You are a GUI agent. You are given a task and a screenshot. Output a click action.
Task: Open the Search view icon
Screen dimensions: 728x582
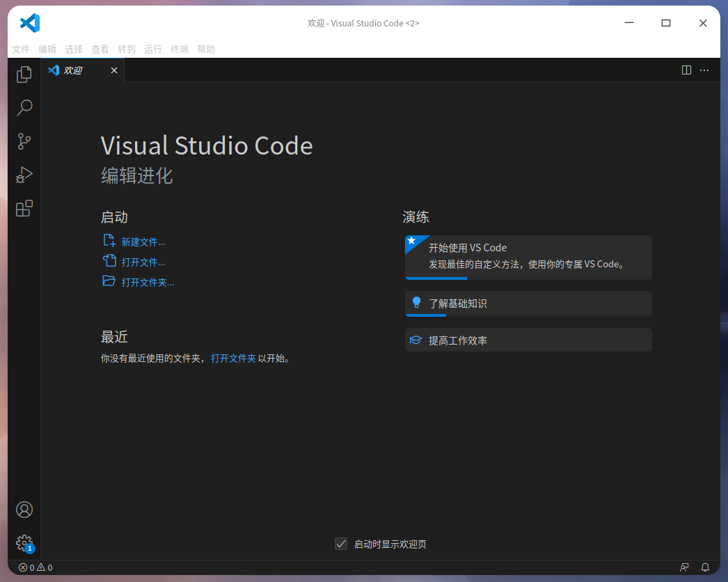pos(24,107)
